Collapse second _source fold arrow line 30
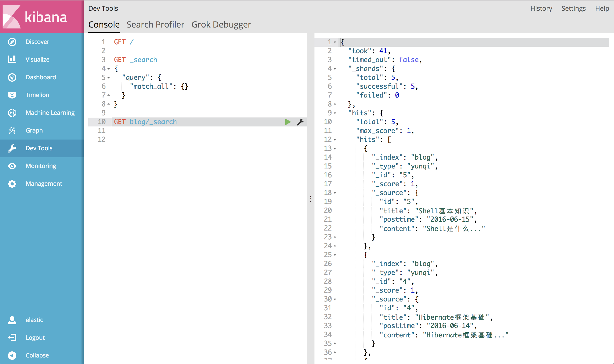This screenshot has height=364, width=614. tap(335, 299)
